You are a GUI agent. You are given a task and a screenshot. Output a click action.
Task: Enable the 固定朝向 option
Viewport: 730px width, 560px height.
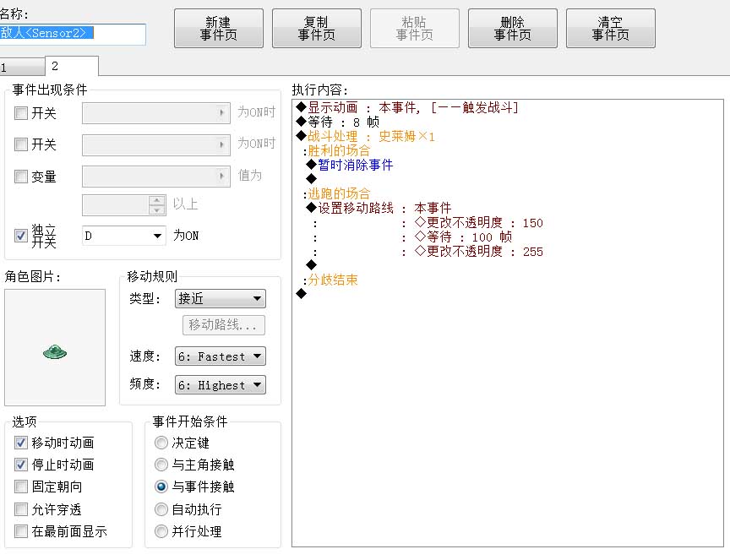[21, 487]
